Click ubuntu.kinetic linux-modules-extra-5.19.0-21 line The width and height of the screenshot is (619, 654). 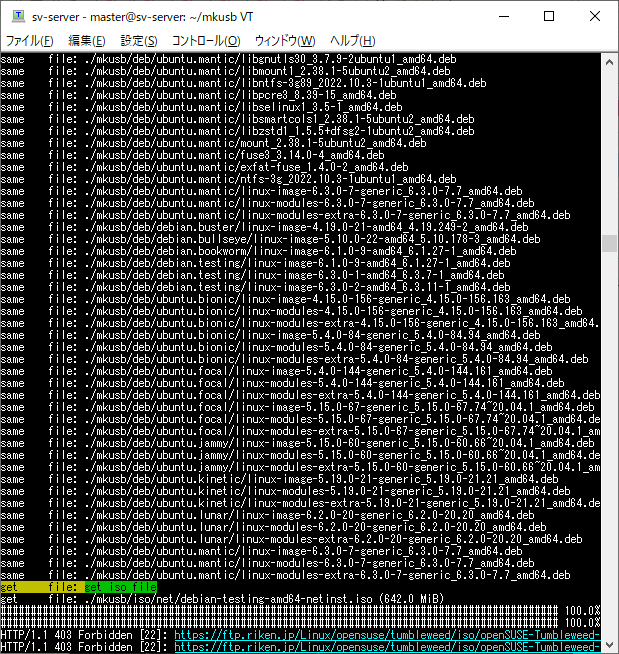click(300, 503)
